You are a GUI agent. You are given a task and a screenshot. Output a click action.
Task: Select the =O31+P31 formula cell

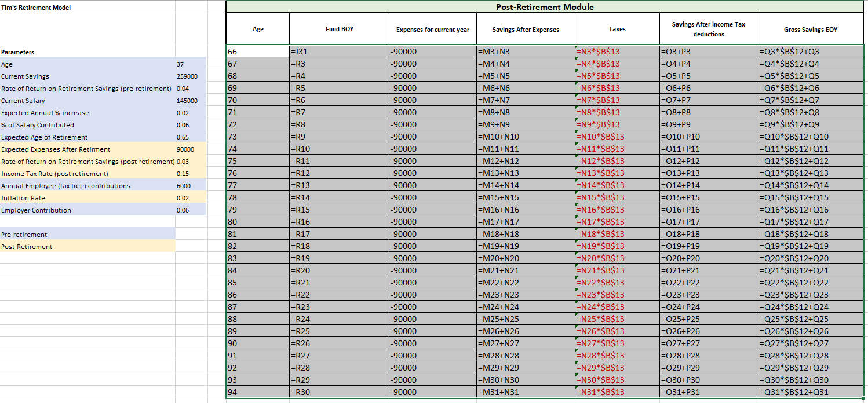pyautogui.click(x=709, y=392)
